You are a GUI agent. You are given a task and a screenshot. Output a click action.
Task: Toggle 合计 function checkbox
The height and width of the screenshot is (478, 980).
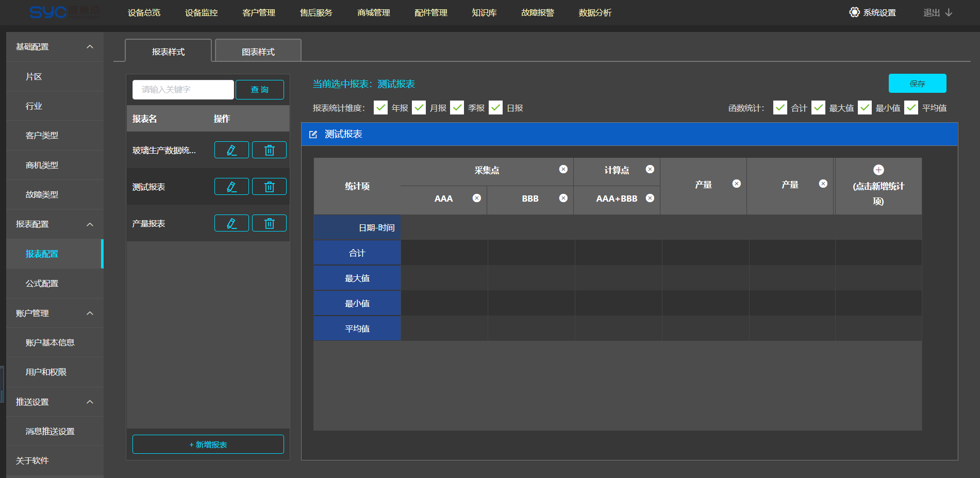click(780, 107)
